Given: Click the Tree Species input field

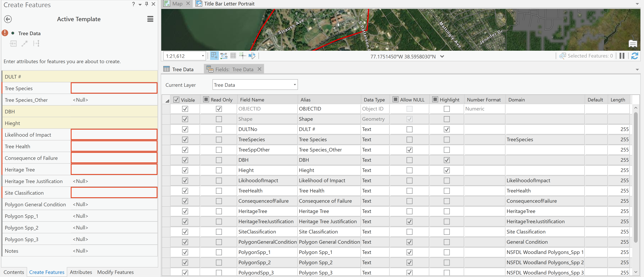Looking at the screenshot, I should click(x=114, y=88).
